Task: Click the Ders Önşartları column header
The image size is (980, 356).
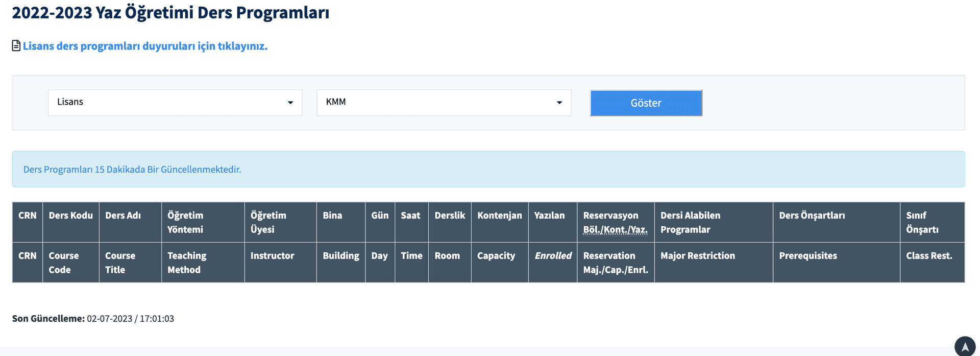Action: tap(812, 216)
